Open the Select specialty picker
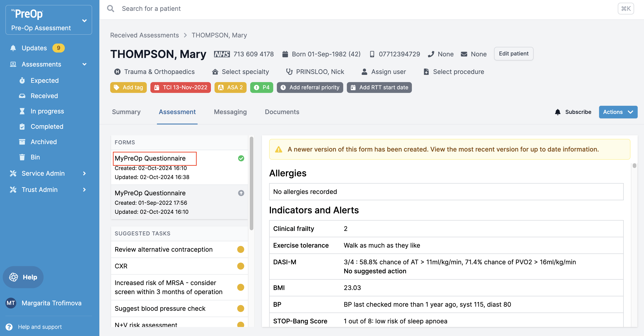The width and height of the screenshot is (644, 336). point(240,72)
